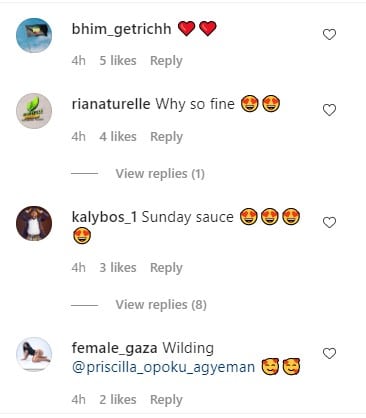366x418 pixels.
Task: Open bhim_getrichh username link
Action: pos(121,29)
